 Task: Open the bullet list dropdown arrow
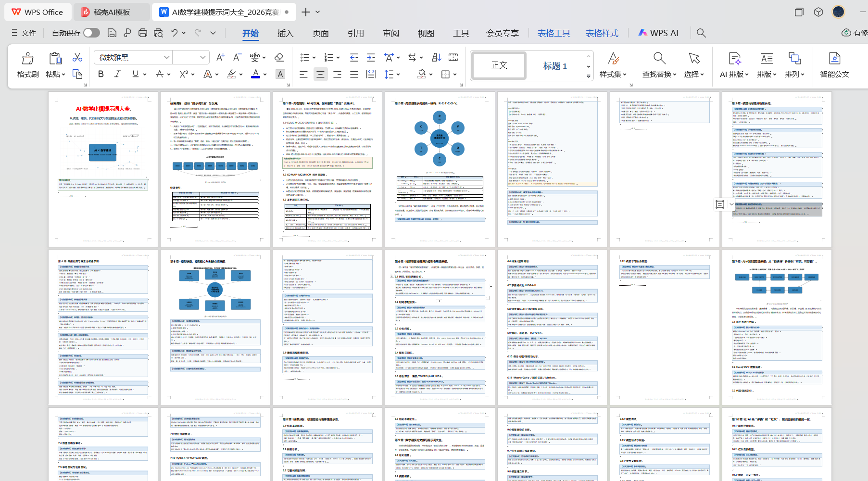[x=314, y=58]
